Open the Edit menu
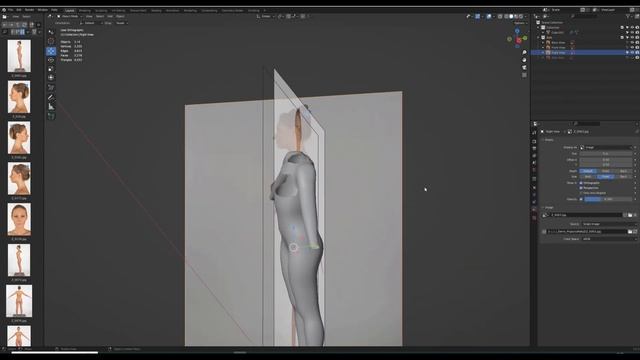This screenshot has width=640, height=360. [19, 10]
